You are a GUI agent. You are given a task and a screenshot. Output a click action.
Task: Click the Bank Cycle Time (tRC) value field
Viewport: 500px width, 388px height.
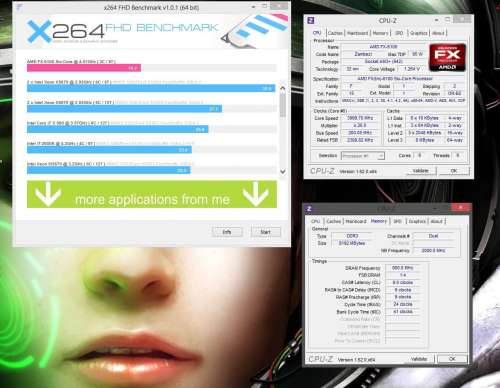click(x=403, y=312)
